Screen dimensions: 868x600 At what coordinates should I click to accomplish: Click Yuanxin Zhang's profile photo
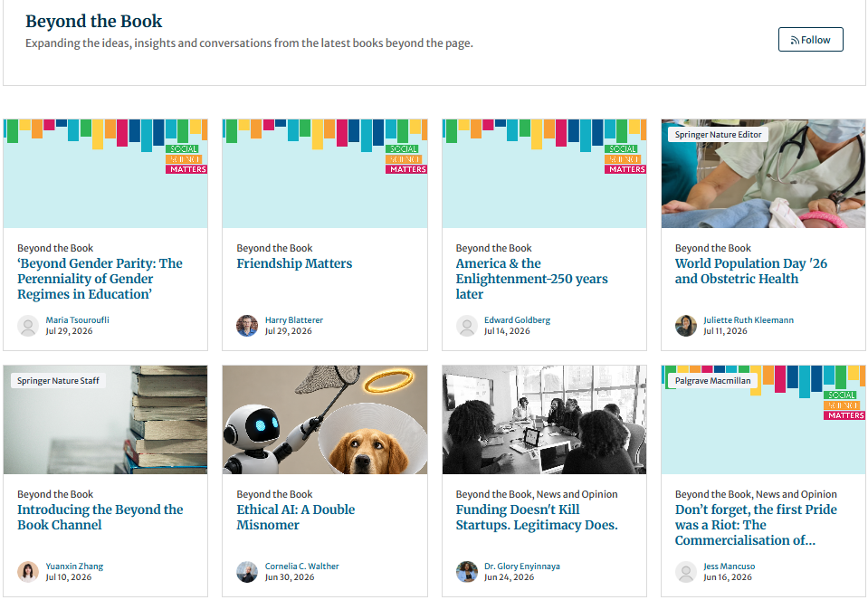pos(28,572)
